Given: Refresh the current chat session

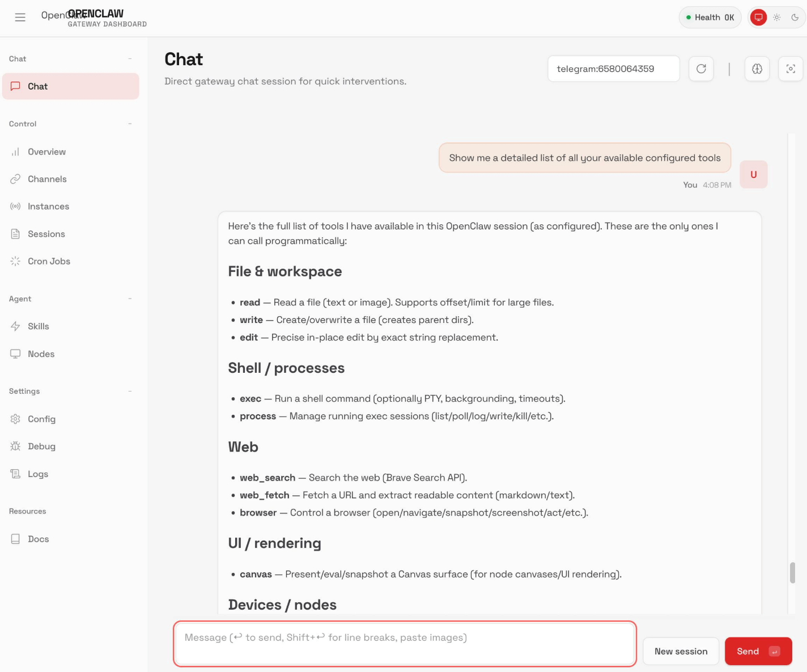Looking at the screenshot, I should 701,69.
